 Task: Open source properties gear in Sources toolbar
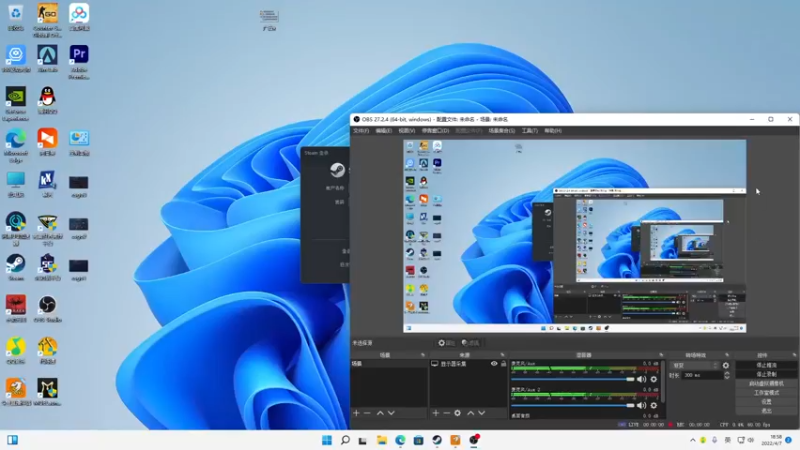(x=458, y=413)
